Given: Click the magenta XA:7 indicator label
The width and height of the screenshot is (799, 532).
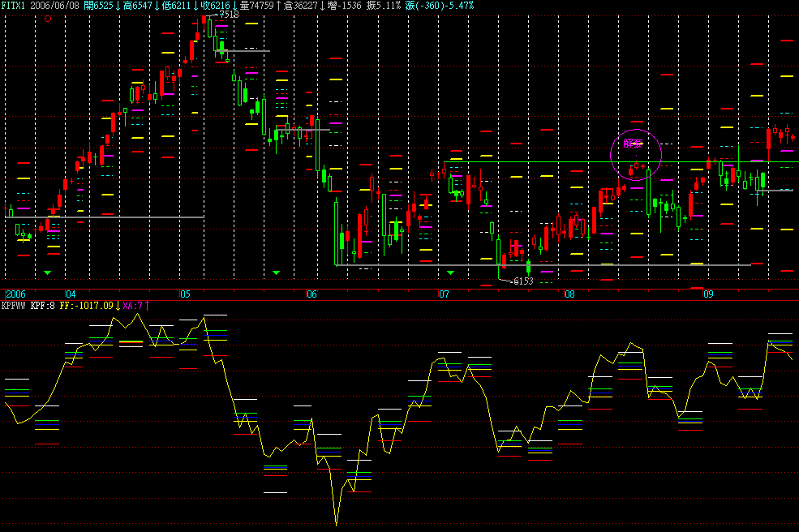Looking at the screenshot, I should [135, 306].
